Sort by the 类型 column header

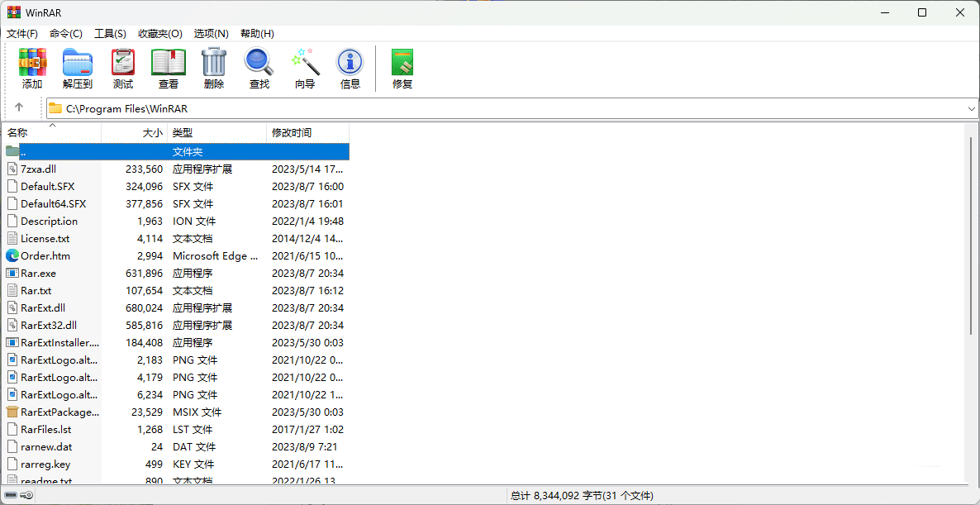216,132
